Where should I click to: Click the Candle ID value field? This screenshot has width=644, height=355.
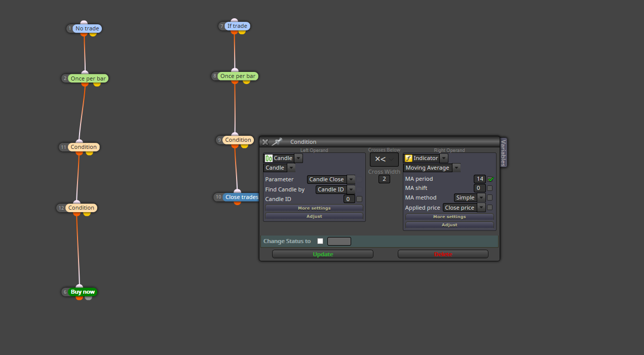[349, 199]
